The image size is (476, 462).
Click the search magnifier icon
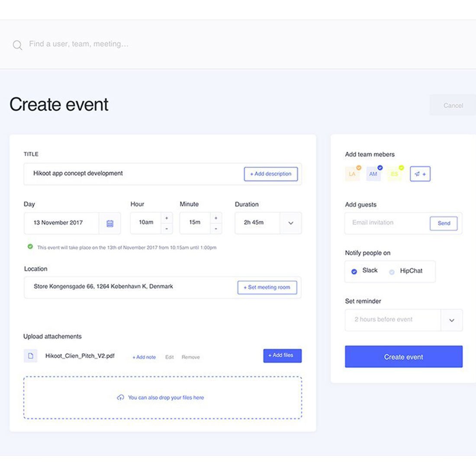pos(17,45)
